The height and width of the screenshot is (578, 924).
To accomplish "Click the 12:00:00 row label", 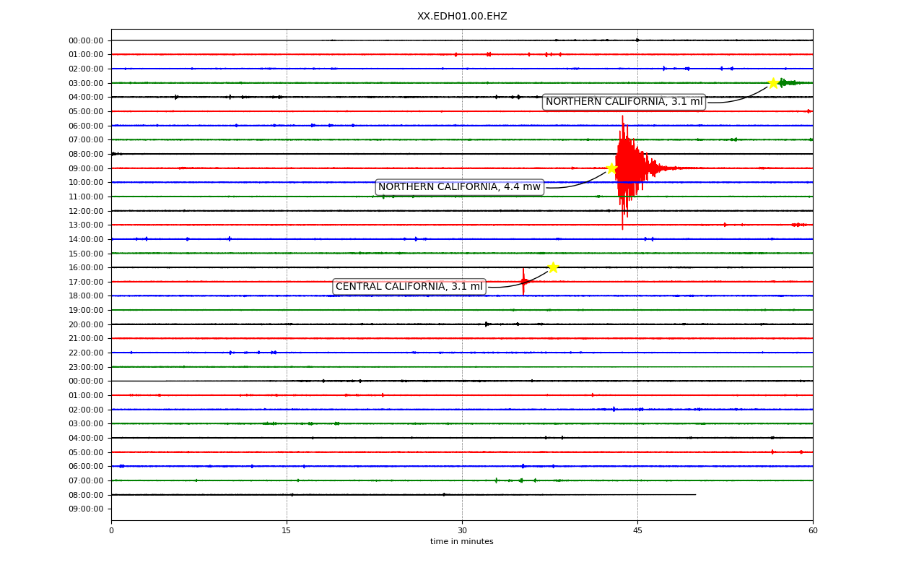I will (x=86, y=211).
